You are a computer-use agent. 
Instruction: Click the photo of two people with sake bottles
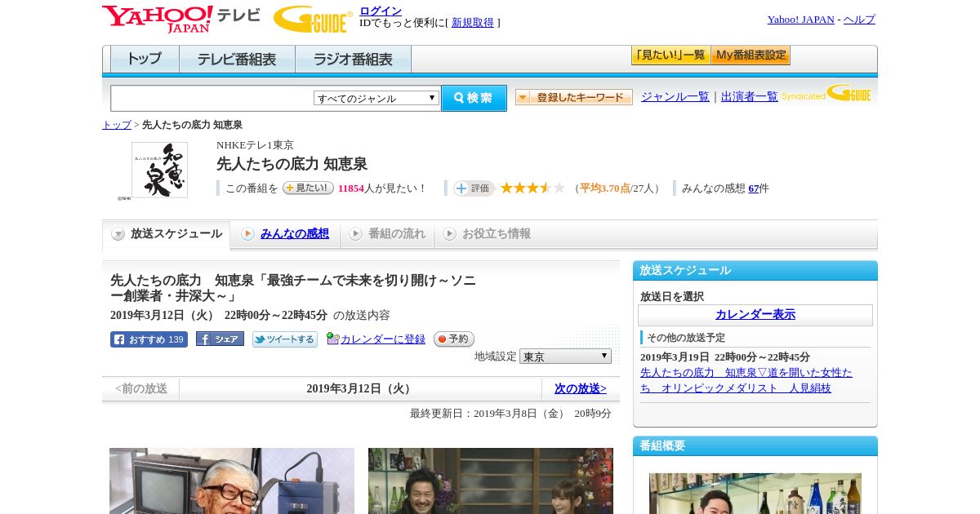pyautogui.click(x=491, y=481)
